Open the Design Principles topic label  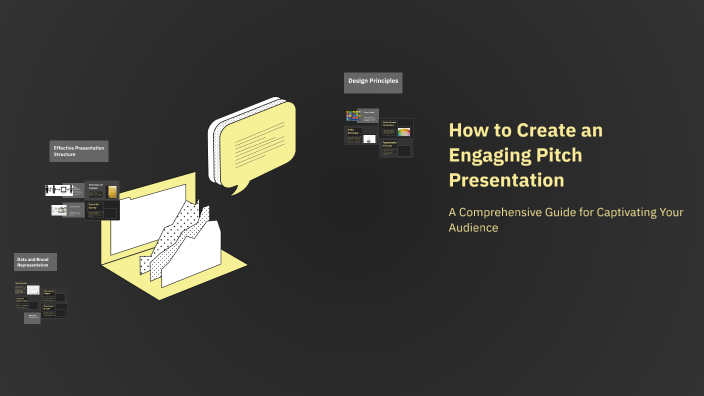(373, 83)
